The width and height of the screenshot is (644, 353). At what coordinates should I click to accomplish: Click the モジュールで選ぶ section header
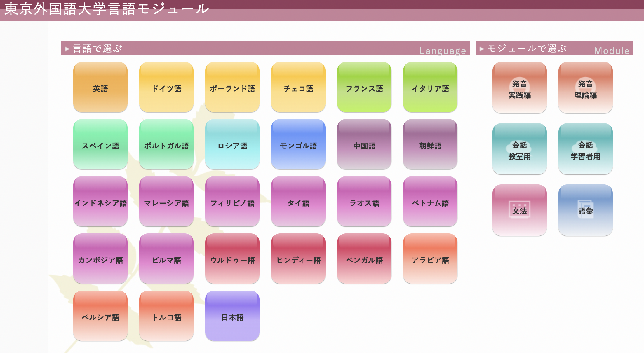coord(554,48)
